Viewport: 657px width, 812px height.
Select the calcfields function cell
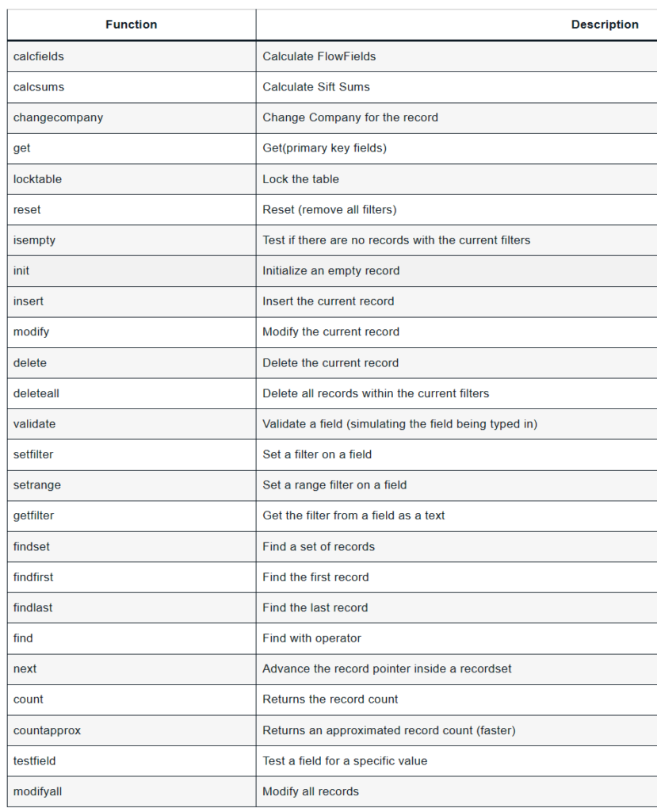pos(39,56)
